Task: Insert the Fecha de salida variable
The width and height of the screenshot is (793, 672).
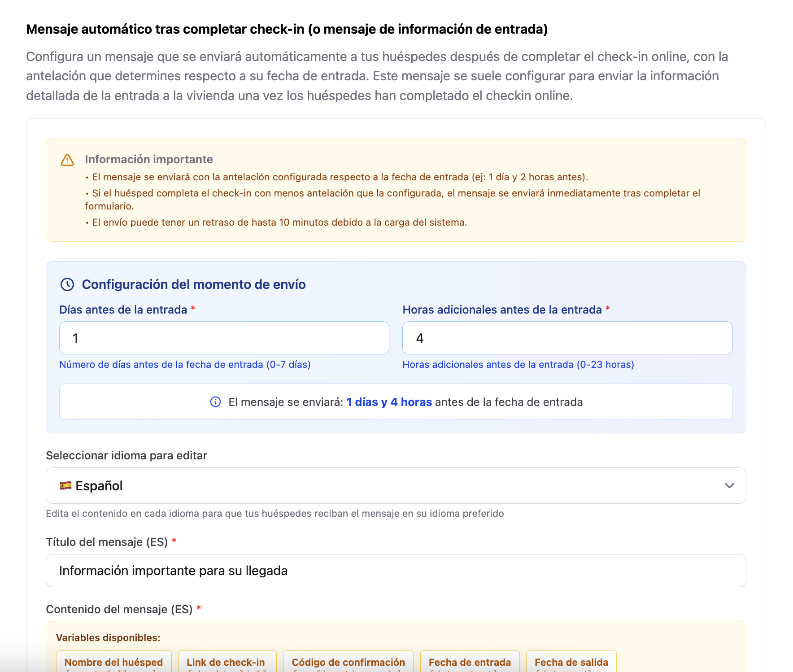Action: tap(571, 662)
